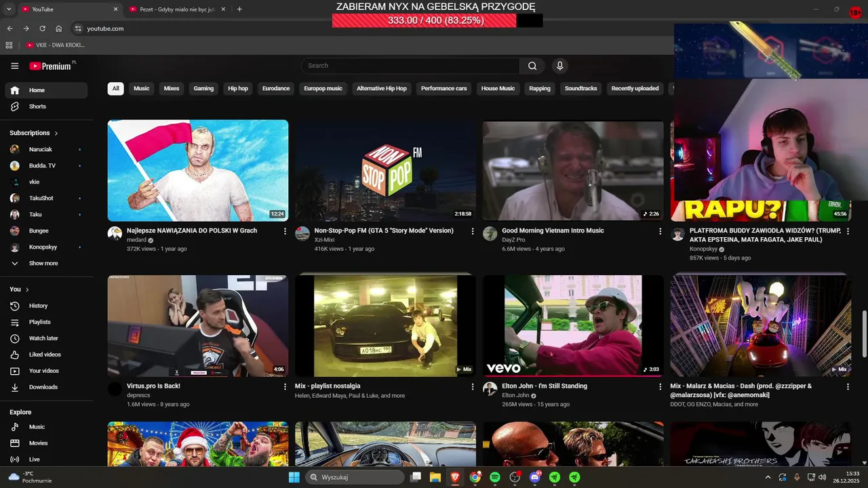The height and width of the screenshot is (488, 868).
Task: Click the Windows taskbar search box
Action: click(x=355, y=477)
